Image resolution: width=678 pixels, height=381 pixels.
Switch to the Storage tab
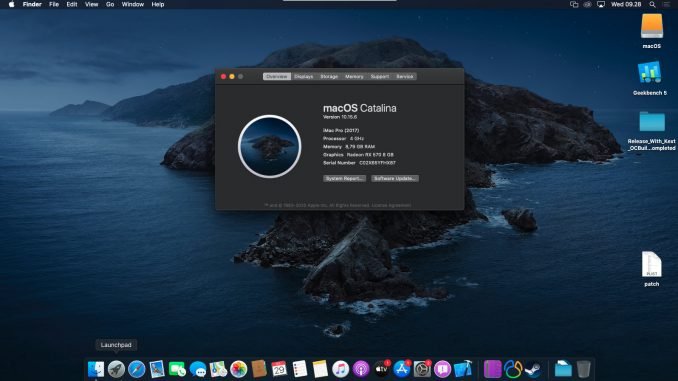(329, 77)
